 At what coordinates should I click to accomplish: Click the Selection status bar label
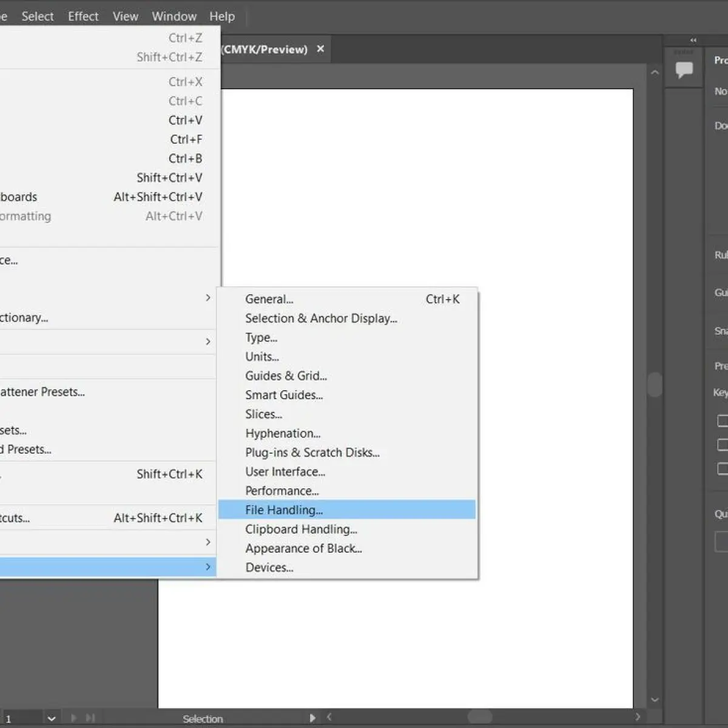pyautogui.click(x=203, y=719)
